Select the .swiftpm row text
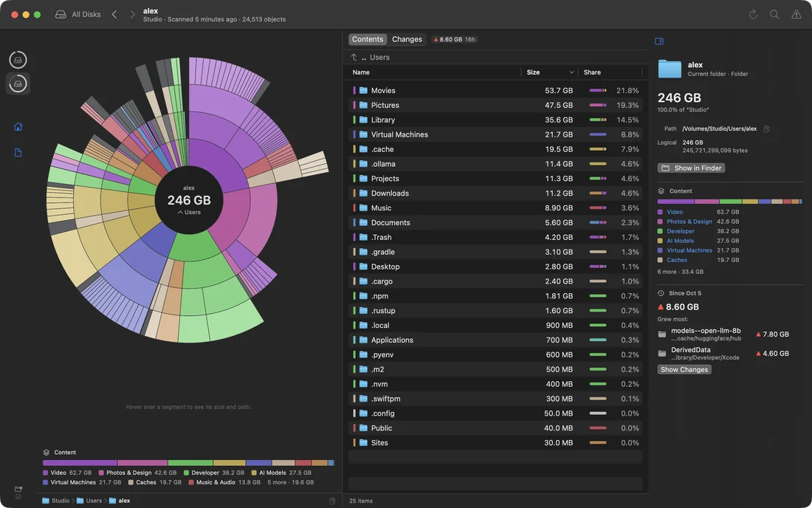 (386, 399)
